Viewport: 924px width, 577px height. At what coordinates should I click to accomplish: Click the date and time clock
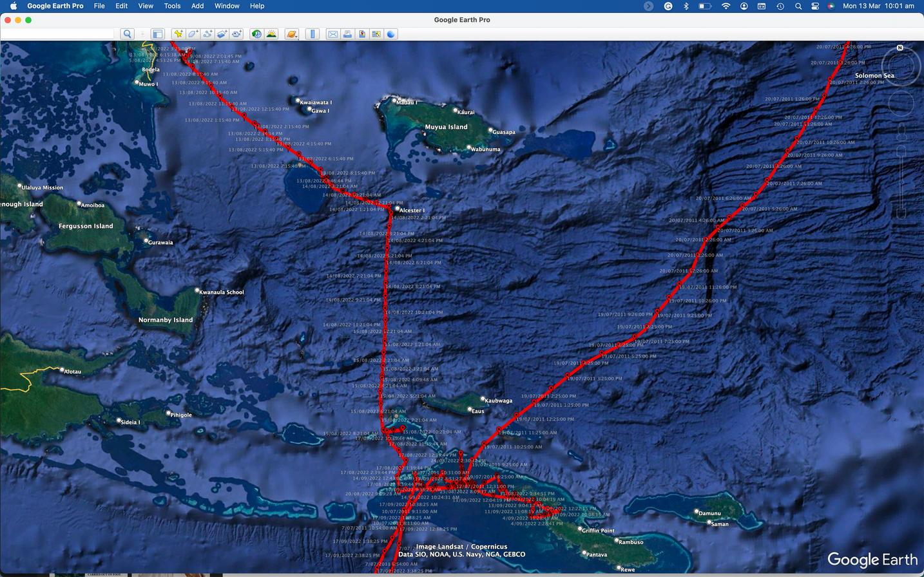coord(878,6)
